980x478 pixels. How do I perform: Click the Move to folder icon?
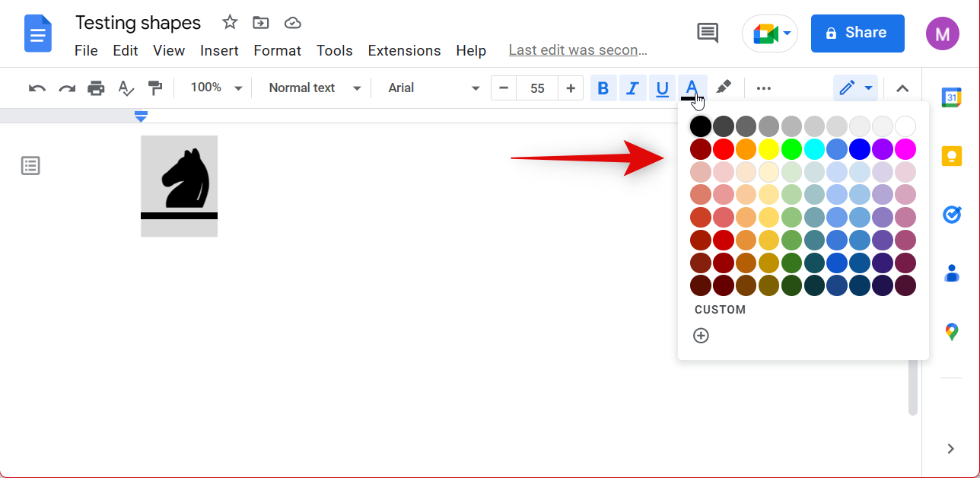[x=261, y=23]
